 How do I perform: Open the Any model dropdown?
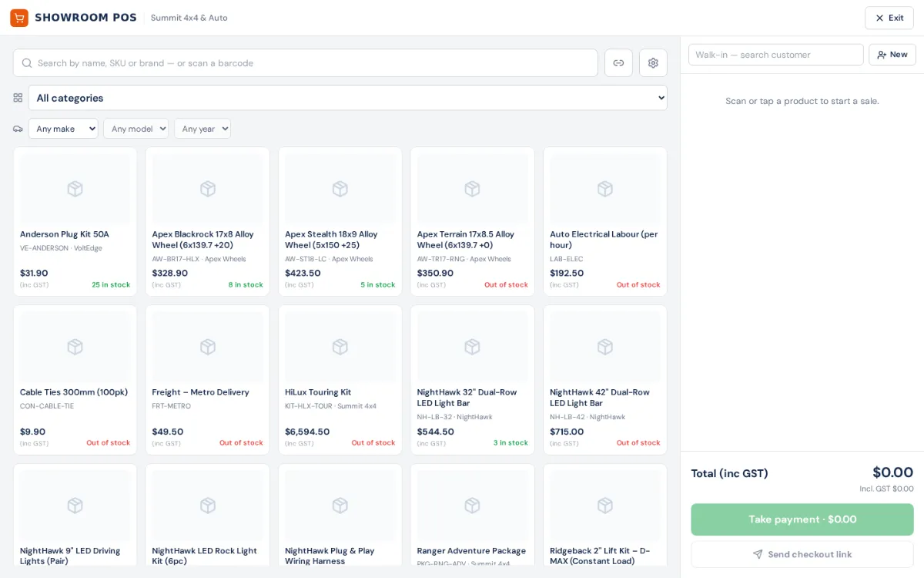click(136, 129)
